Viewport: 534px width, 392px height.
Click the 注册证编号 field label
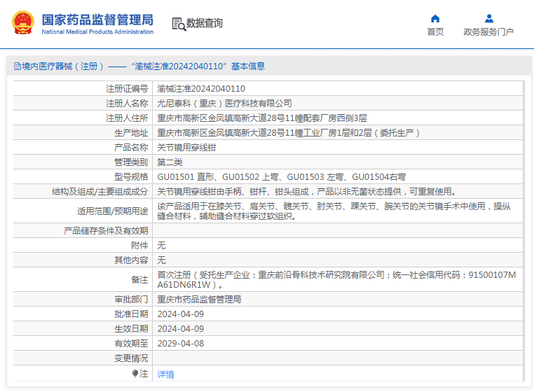coord(127,89)
